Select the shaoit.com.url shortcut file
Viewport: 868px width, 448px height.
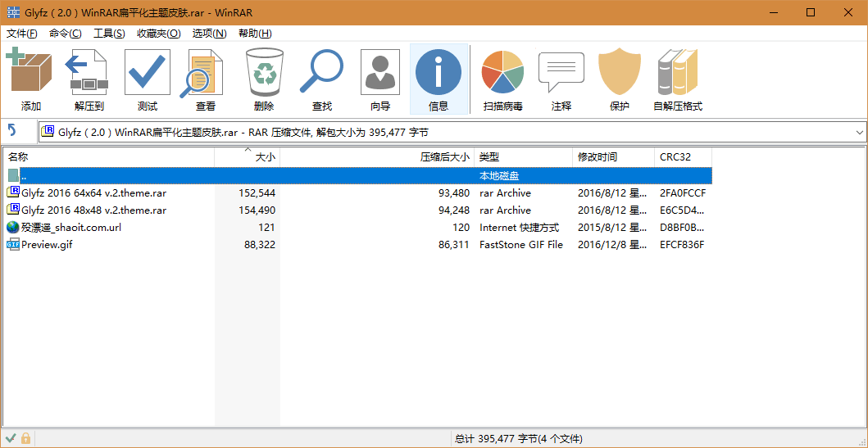click(x=70, y=228)
